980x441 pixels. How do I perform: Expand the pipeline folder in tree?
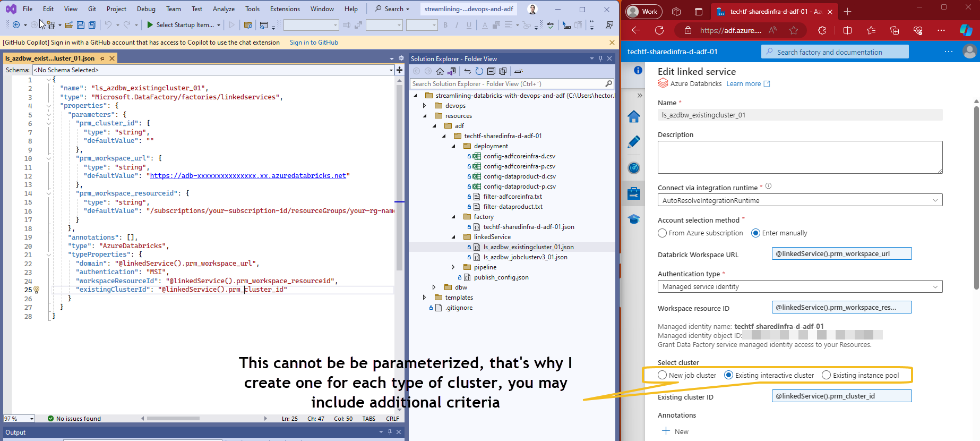(x=453, y=267)
